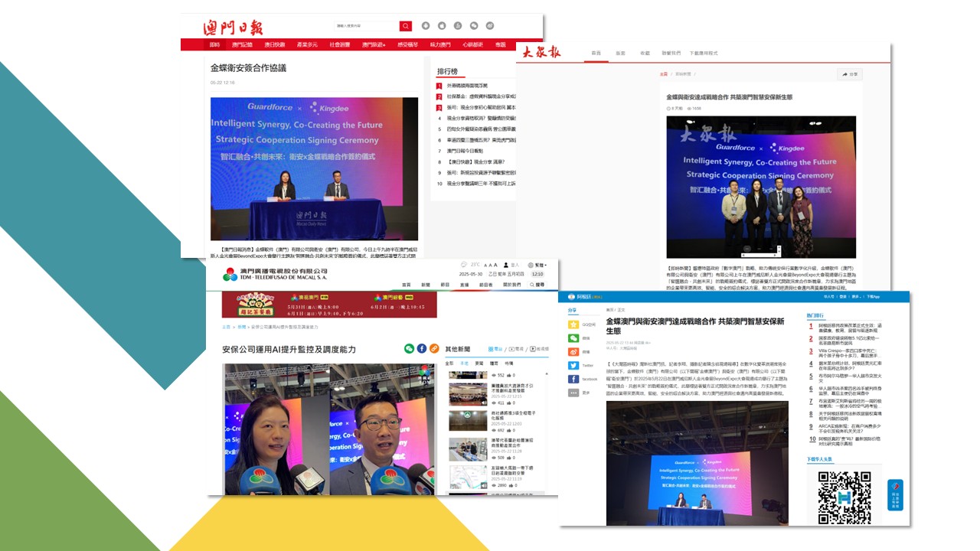This screenshot has height=551, width=980.
Task: Select 體育 filter tab under 其他新聞
Action: (494, 364)
